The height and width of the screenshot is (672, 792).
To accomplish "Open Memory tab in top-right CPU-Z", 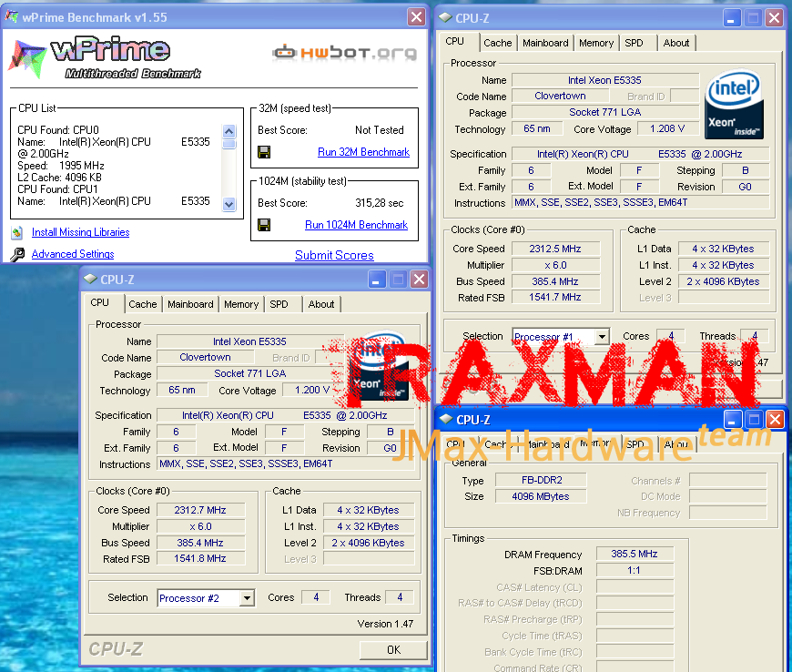I will [x=596, y=43].
